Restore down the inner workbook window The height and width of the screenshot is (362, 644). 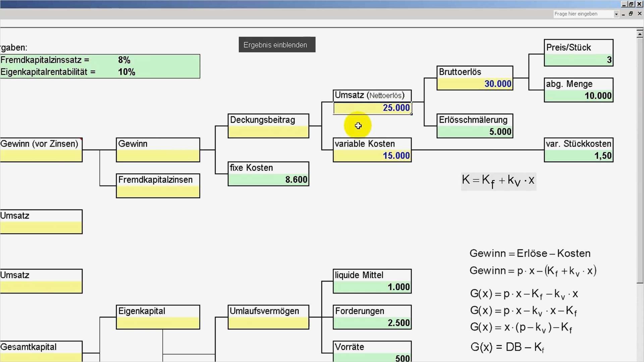coord(631,14)
